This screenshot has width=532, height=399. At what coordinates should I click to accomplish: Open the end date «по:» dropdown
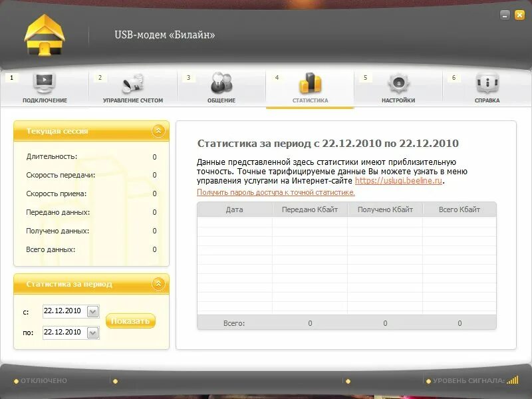tap(92, 332)
